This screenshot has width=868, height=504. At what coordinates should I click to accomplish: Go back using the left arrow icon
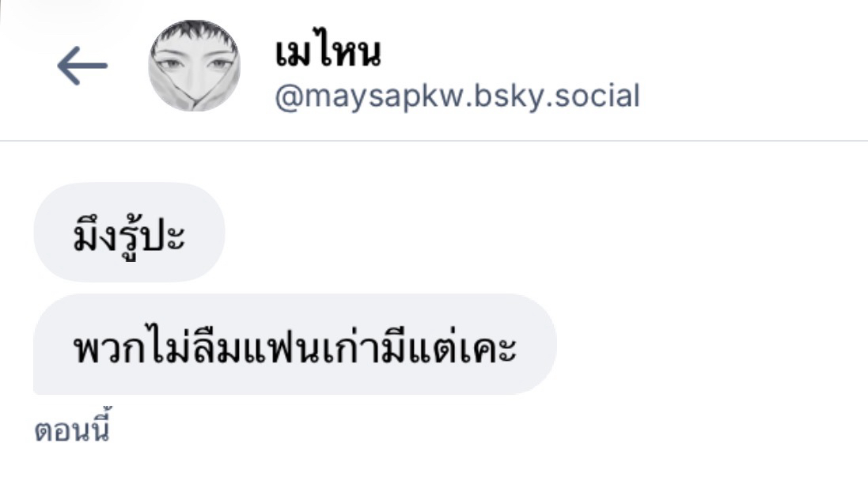[82, 66]
